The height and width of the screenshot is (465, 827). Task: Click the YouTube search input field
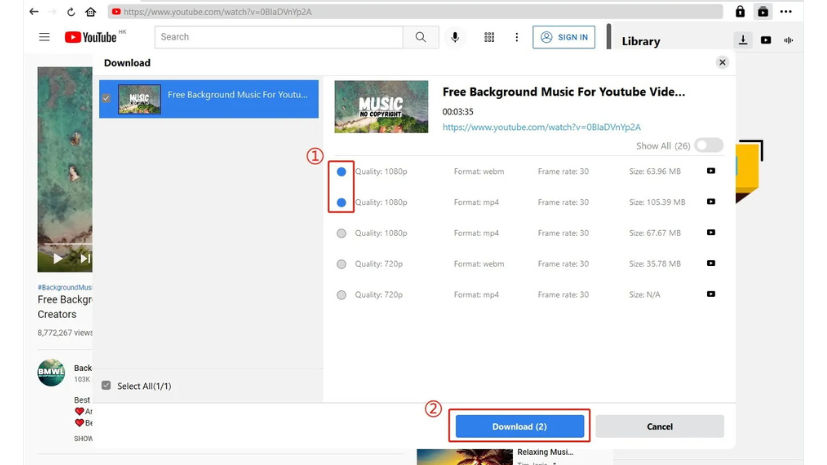click(x=279, y=37)
